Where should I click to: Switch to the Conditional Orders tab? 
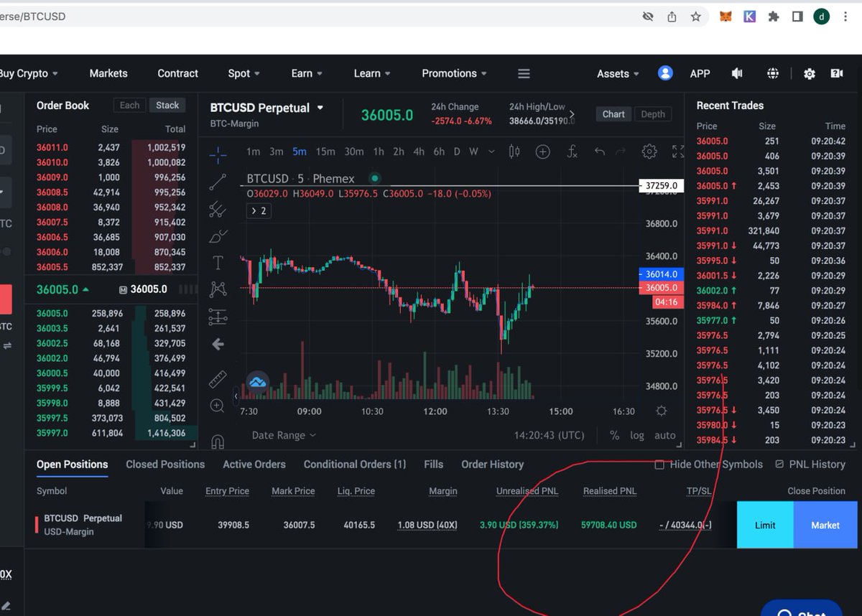[x=355, y=465]
